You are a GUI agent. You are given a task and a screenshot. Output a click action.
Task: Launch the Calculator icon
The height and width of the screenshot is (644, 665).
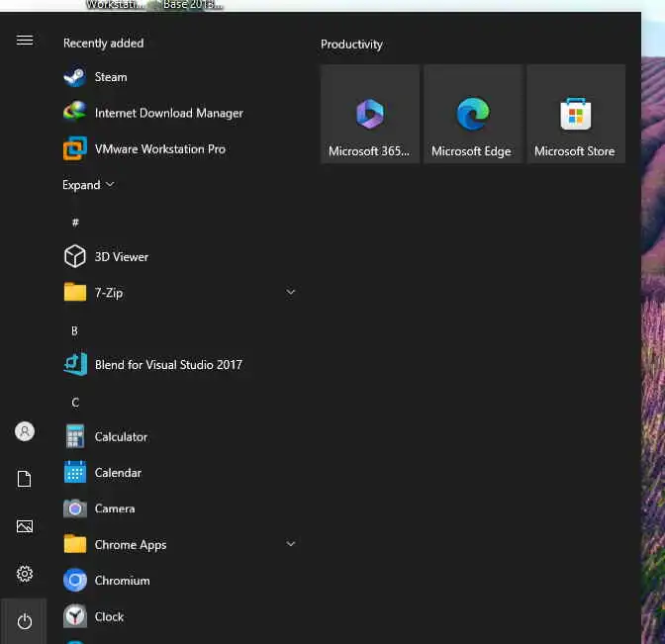click(x=75, y=436)
